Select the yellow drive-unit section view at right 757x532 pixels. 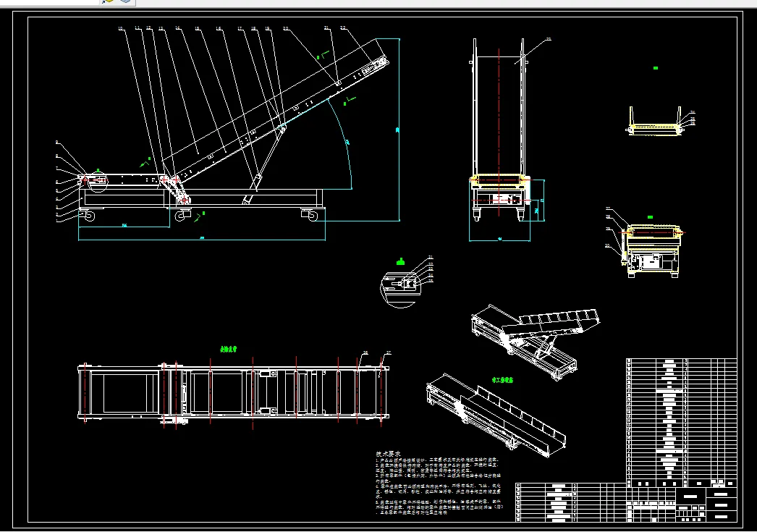coord(652,251)
